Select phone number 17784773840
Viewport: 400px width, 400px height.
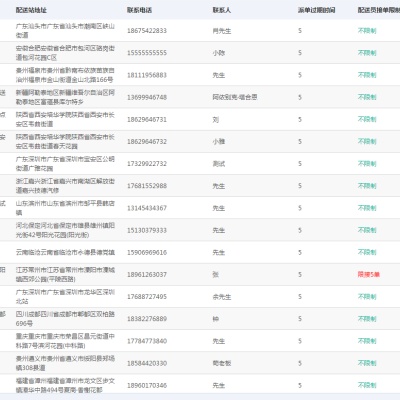click(147, 341)
